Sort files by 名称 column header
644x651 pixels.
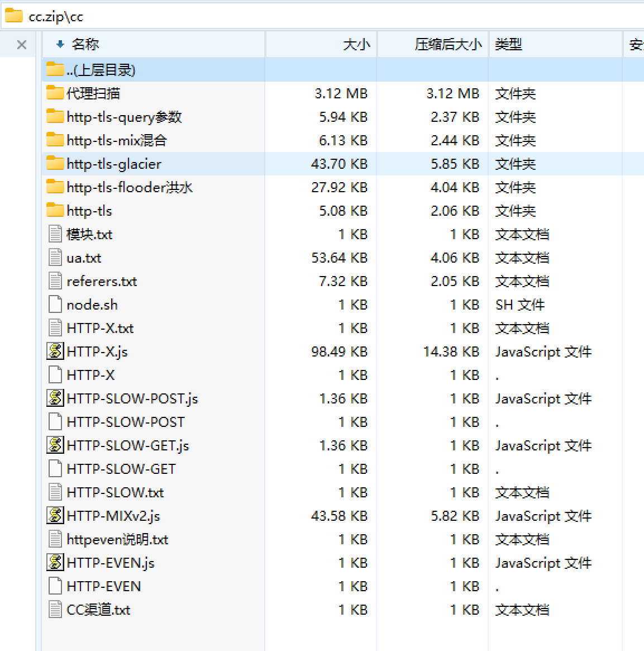point(85,44)
